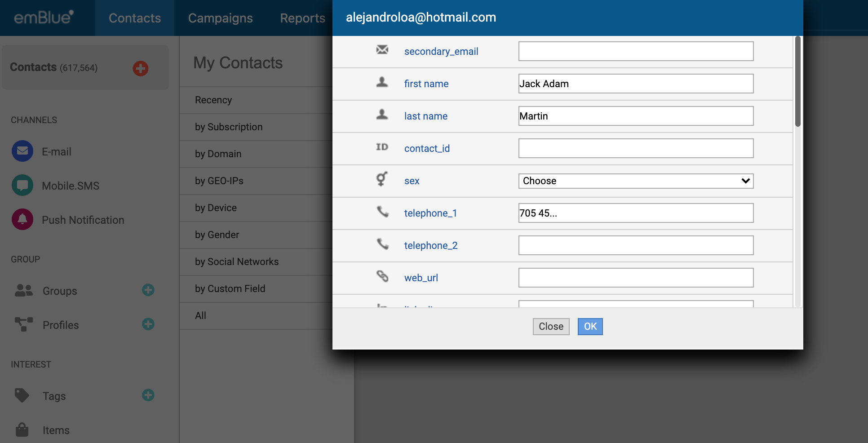The image size is (868, 443).
Task: Click the Push Notification bell icon
Action: (x=22, y=219)
